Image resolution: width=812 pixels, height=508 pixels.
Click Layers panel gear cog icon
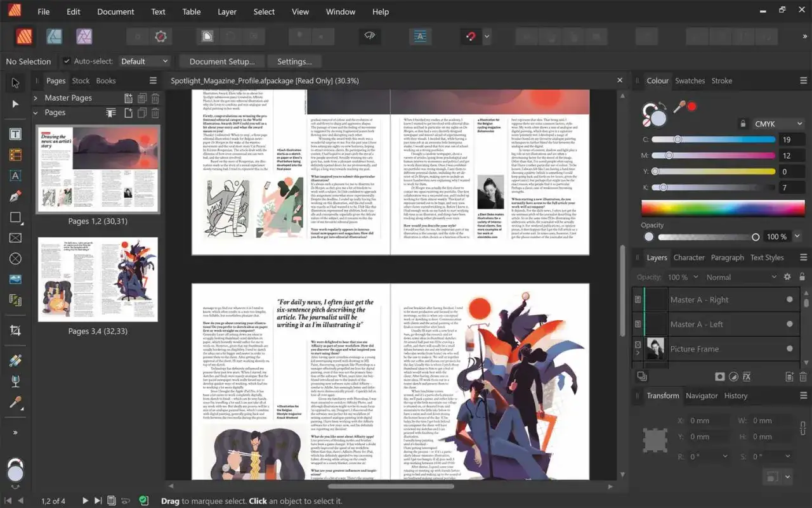click(x=787, y=277)
